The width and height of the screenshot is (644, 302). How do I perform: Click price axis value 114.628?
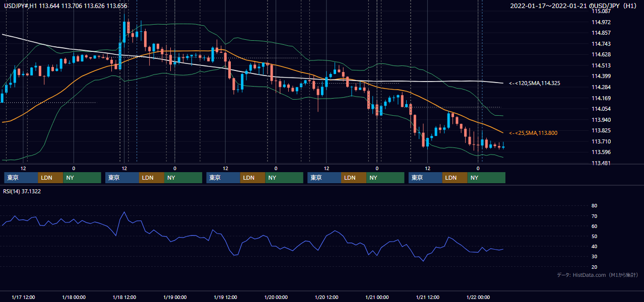tap(601, 54)
